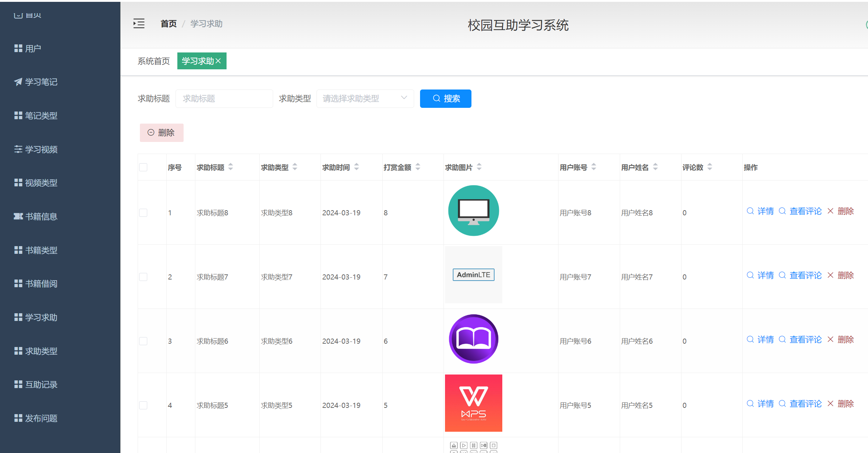
Task: Switch to the 系统首页 tab
Action: click(x=153, y=61)
